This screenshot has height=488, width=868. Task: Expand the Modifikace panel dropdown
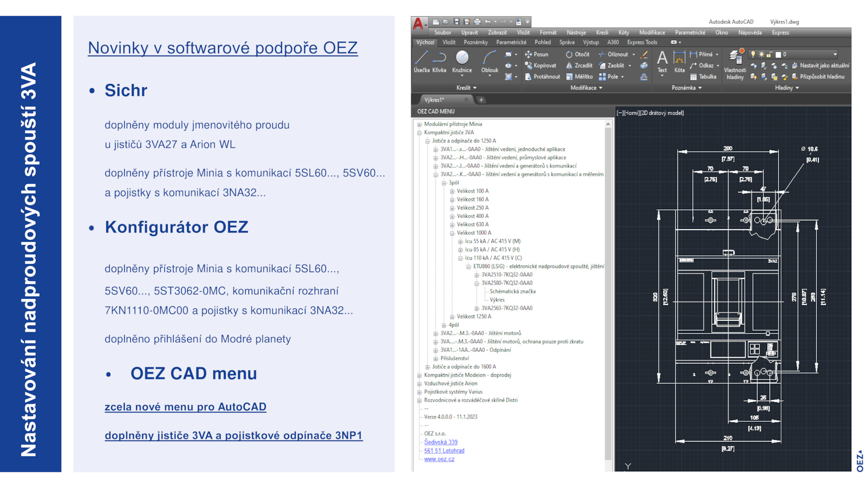coord(586,88)
